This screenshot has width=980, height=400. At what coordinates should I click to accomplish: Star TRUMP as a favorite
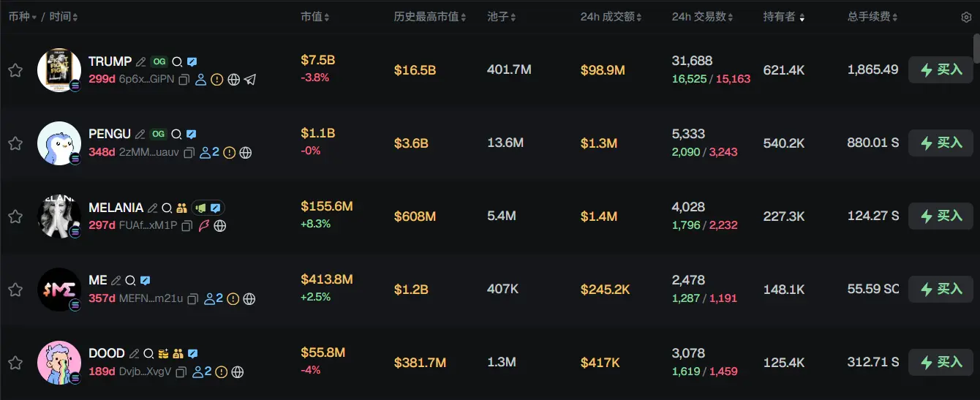[x=15, y=70]
